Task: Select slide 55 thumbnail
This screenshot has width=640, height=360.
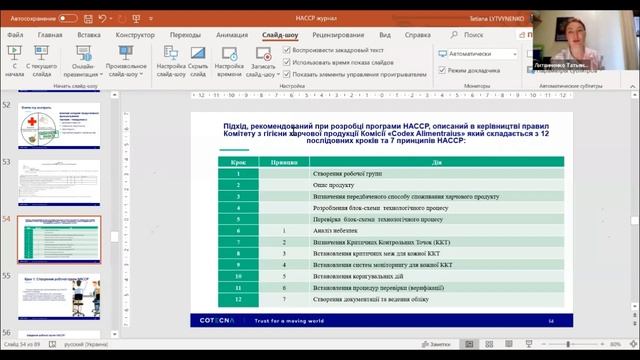Action: (x=59, y=296)
